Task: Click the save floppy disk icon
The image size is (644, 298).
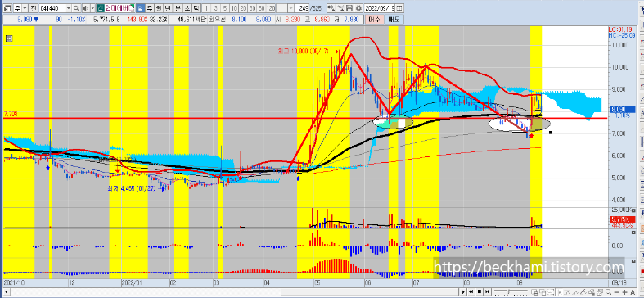Action: click(349, 8)
